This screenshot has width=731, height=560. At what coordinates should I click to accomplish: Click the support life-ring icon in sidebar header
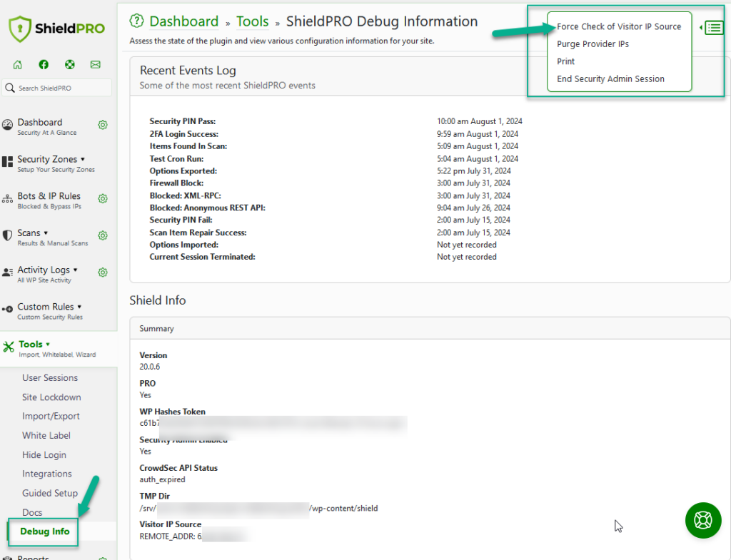click(x=69, y=64)
